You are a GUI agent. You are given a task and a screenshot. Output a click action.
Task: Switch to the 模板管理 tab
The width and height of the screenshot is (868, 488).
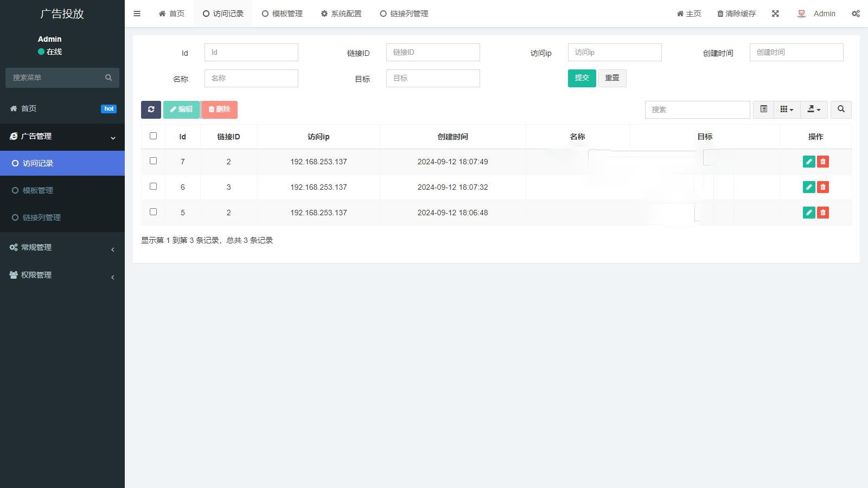point(282,14)
